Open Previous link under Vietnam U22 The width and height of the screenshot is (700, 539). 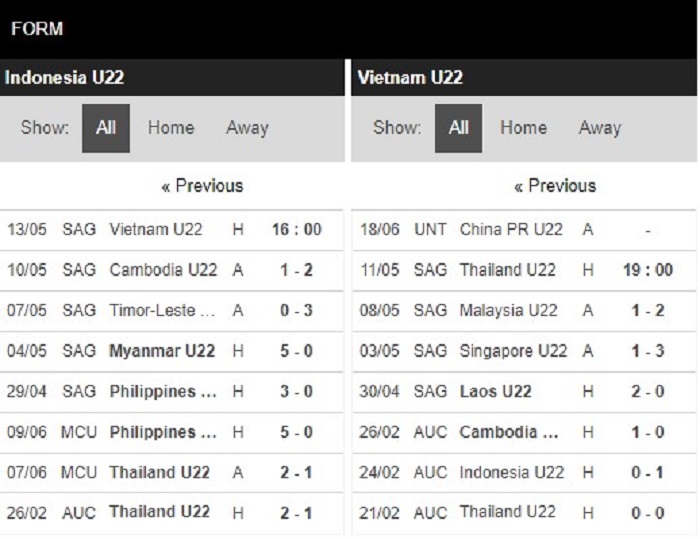click(555, 186)
